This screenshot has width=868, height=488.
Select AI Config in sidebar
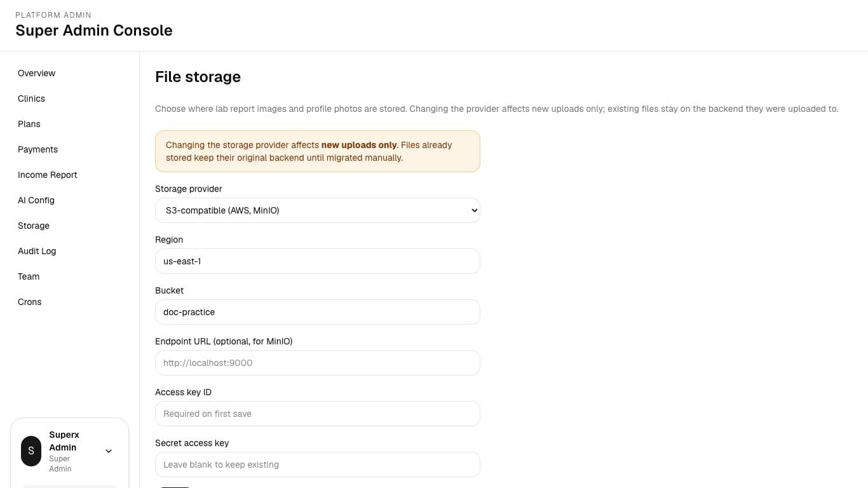tap(36, 200)
